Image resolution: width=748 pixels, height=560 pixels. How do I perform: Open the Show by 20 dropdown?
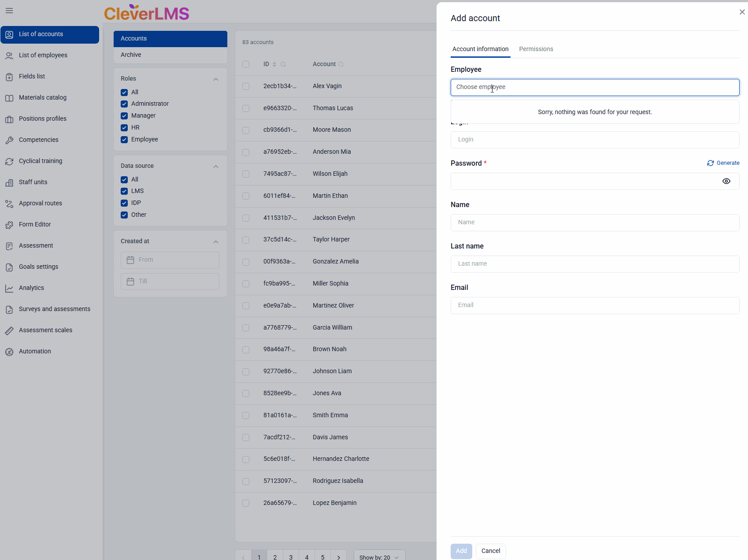tap(379, 557)
